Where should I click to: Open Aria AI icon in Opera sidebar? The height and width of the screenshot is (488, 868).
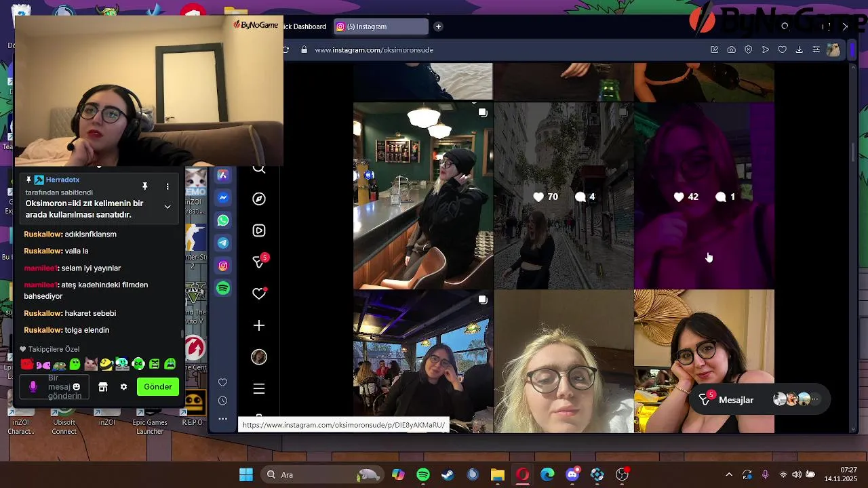pyautogui.click(x=223, y=176)
